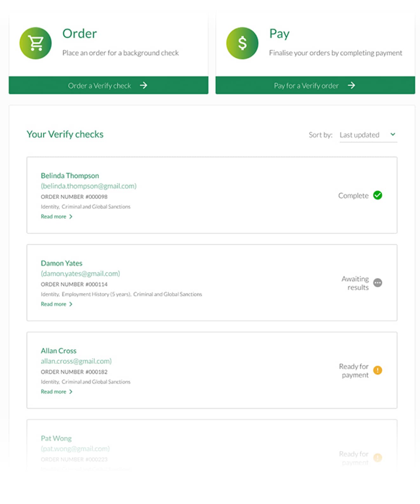
Task: Click the arrow on Order a Verify check
Action: pos(144,85)
